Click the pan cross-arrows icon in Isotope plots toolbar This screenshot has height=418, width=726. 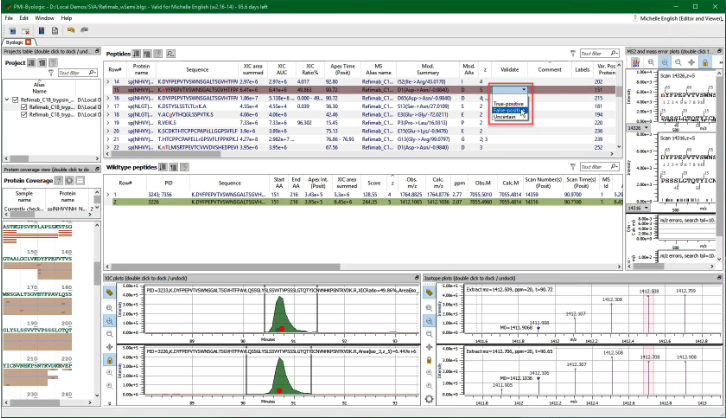tap(429, 347)
